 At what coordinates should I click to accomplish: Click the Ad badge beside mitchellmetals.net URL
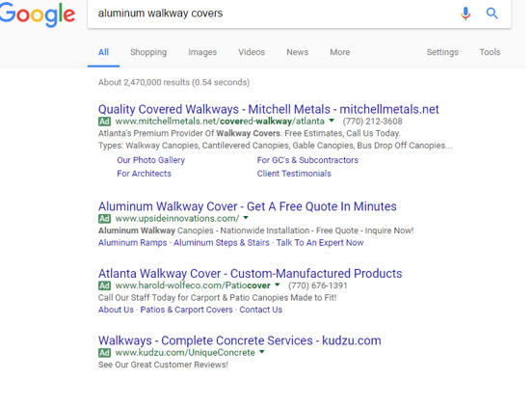coord(104,122)
